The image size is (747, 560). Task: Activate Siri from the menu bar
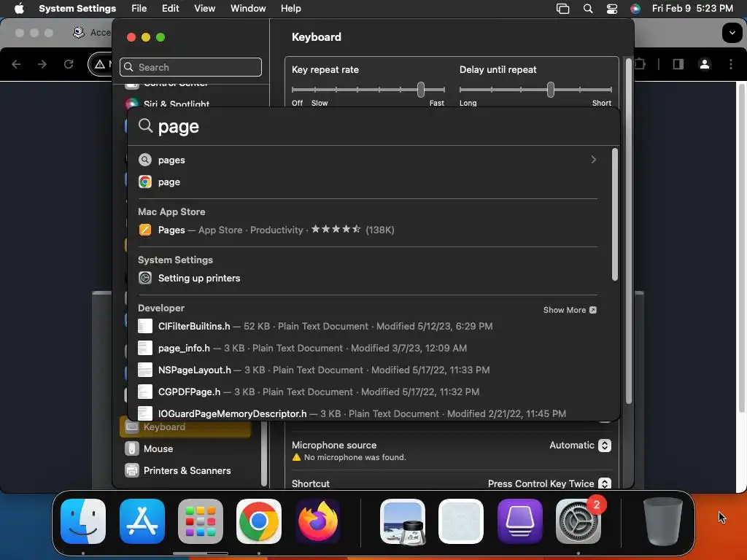click(635, 9)
